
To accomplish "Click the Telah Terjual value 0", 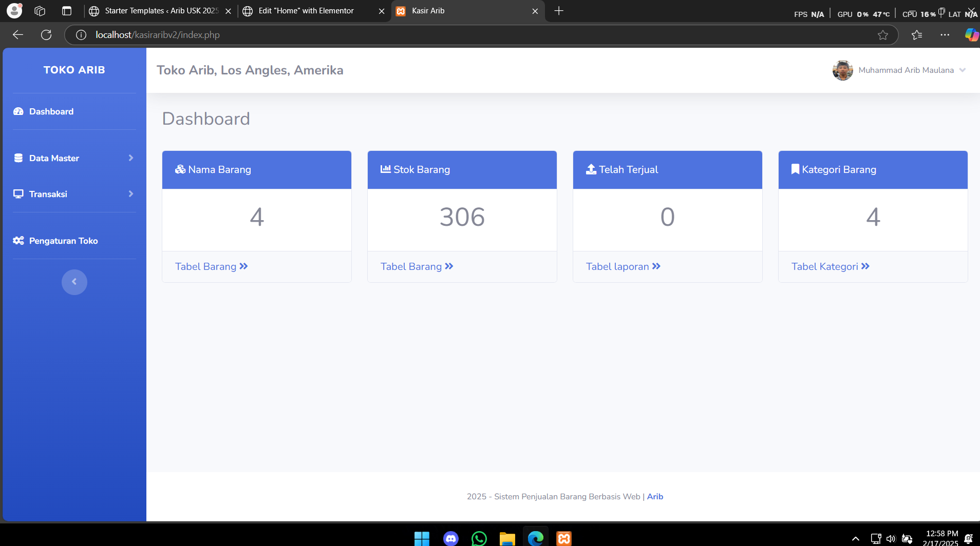I will [x=668, y=217].
